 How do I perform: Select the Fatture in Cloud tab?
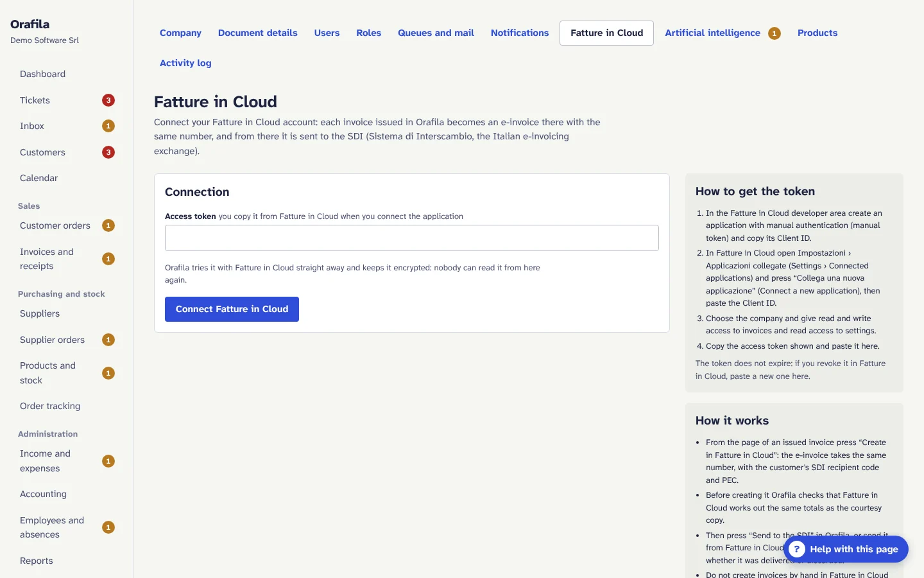pyautogui.click(x=606, y=33)
